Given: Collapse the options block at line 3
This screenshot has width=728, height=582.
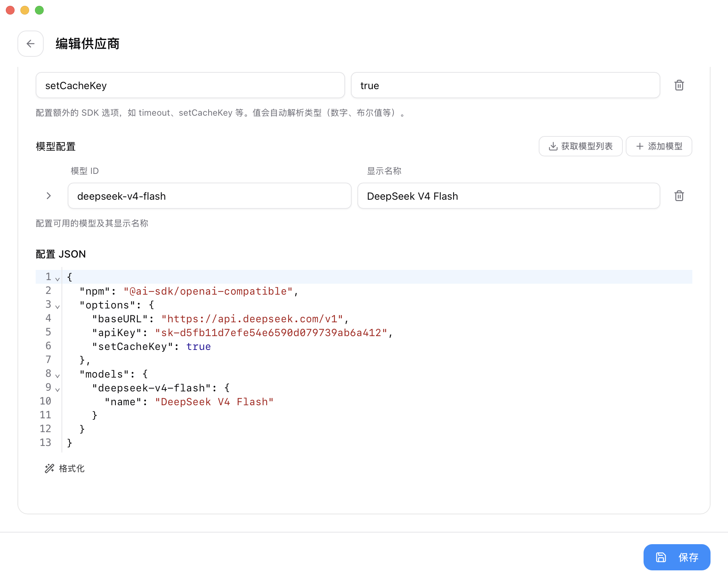Looking at the screenshot, I should click(58, 307).
